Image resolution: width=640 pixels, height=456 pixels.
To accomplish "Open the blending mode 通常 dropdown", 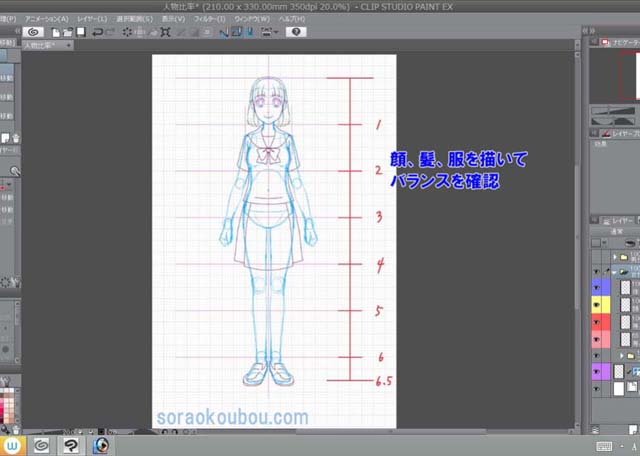I will pos(616,231).
